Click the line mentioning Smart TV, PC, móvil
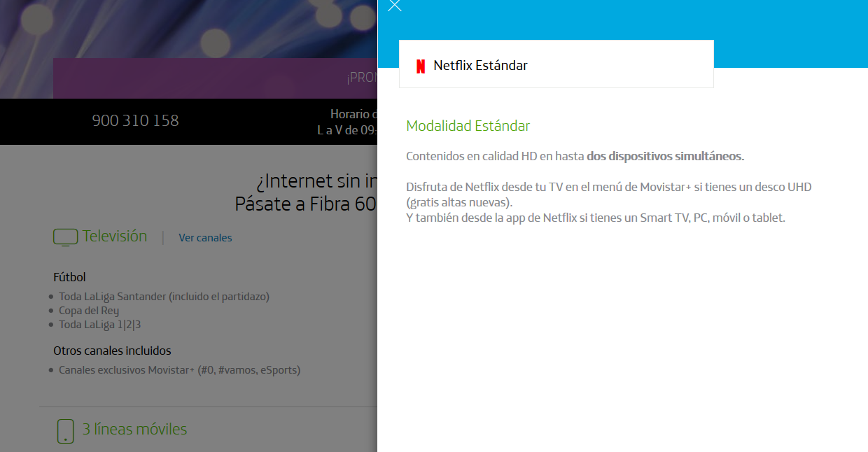The width and height of the screenshot is (868, 452). [x=596, y=218]
